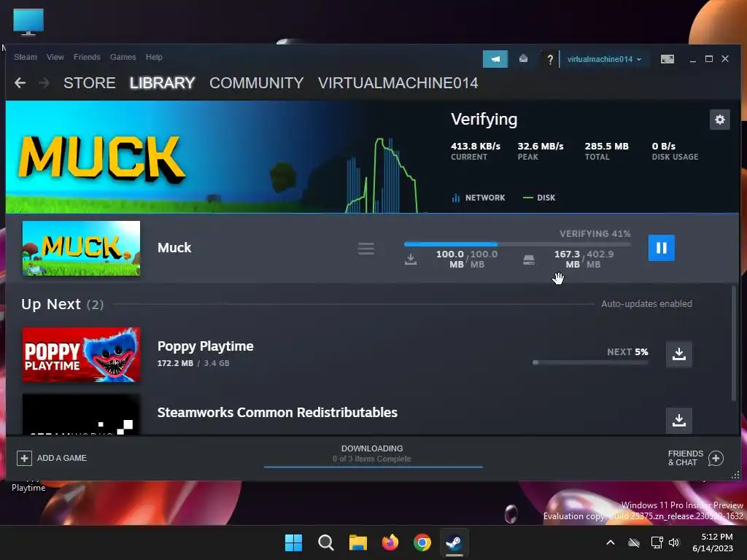The height and width of the screenshot is (560, 747).
Task: Open Poppy Playtime thumbnail
Action: 82,354
